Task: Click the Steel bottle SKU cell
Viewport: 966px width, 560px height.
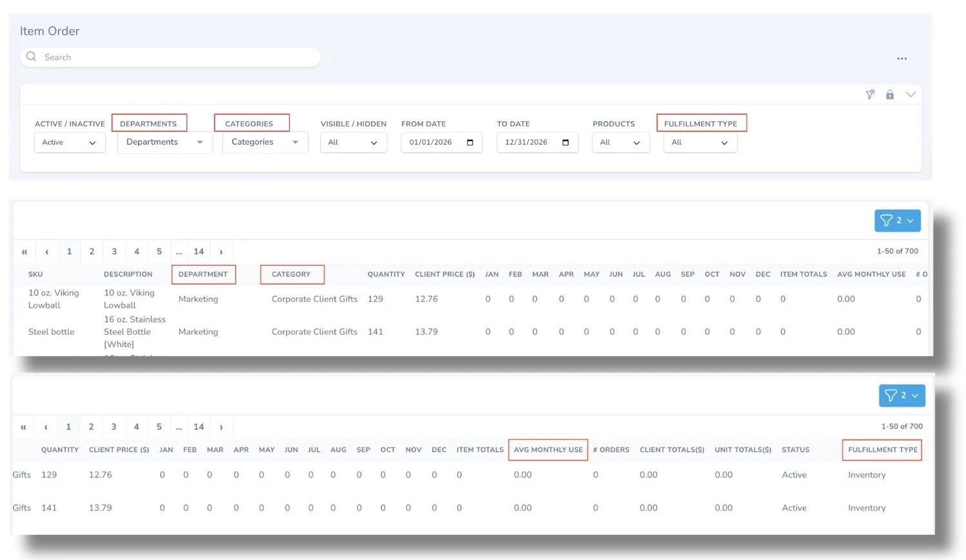Action: point(52,332)
